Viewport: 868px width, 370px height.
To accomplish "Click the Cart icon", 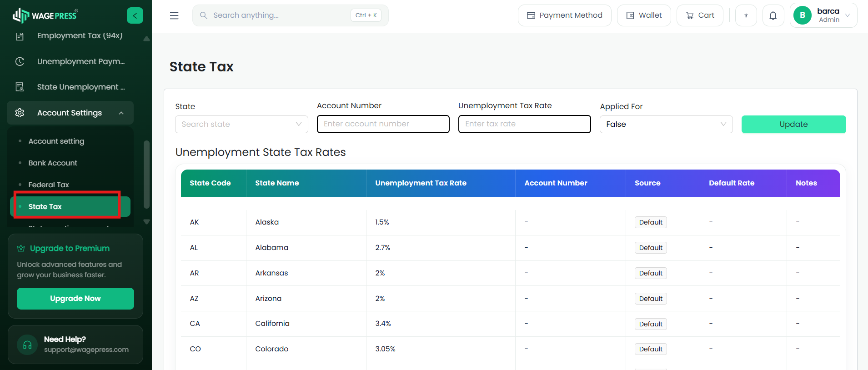I will coord(690,15).
